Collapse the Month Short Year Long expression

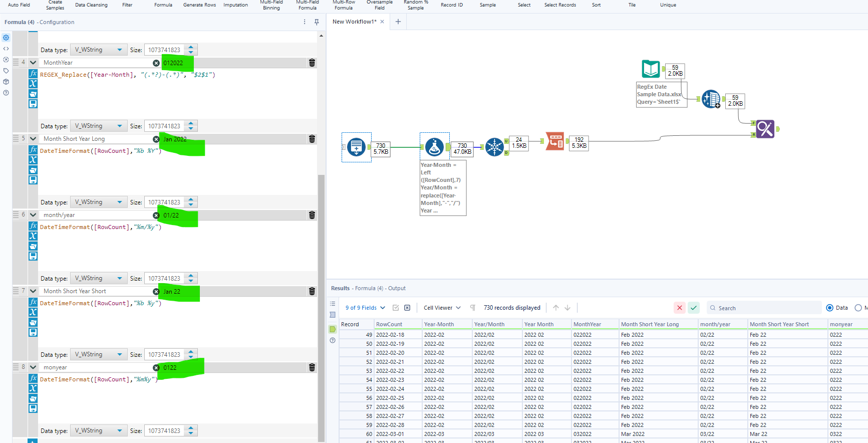coord(33,139)
